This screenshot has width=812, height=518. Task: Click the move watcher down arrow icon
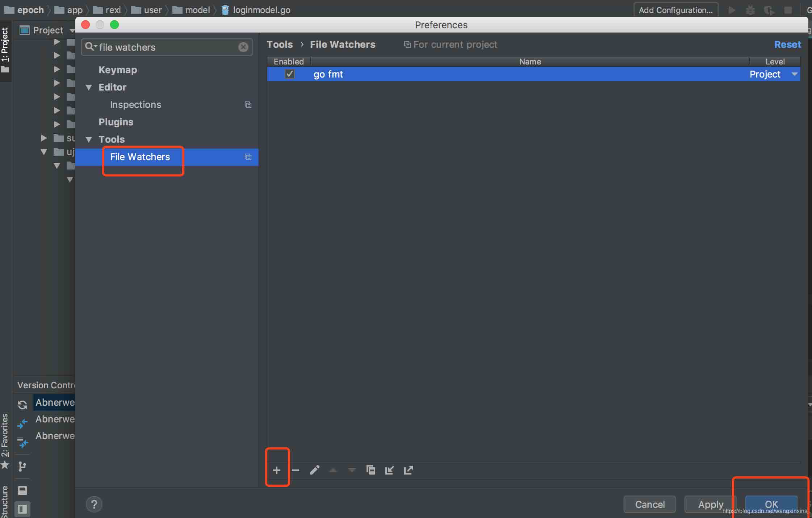click(352, 469)
